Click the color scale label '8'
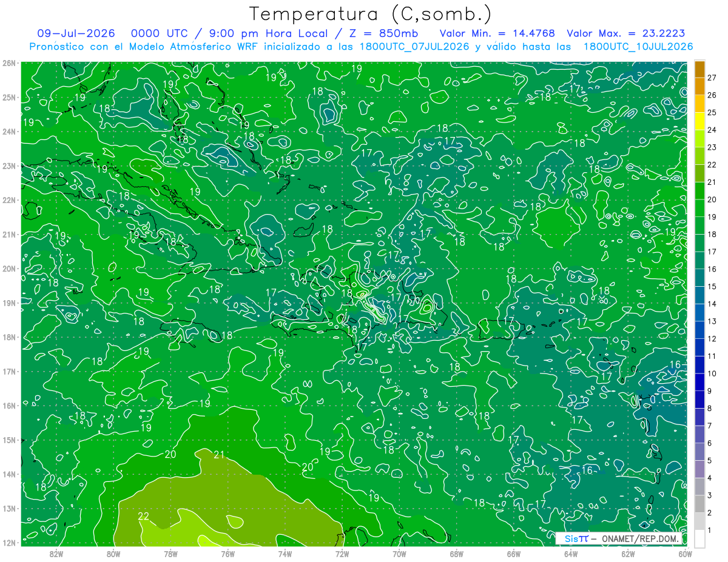The width and height of the screenshot is (728, 562). 710,408
